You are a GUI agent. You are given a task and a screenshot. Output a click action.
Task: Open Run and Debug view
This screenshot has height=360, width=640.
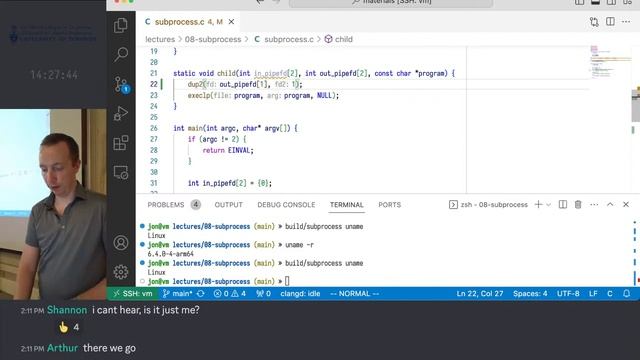pyautogui.click(x=121, y=113)
